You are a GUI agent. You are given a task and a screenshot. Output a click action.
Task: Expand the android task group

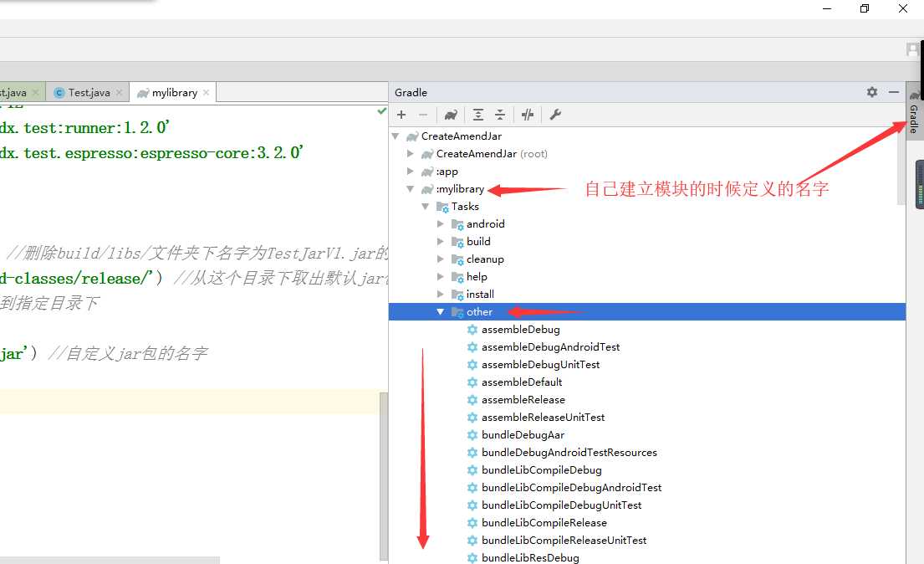click(440, 224)
